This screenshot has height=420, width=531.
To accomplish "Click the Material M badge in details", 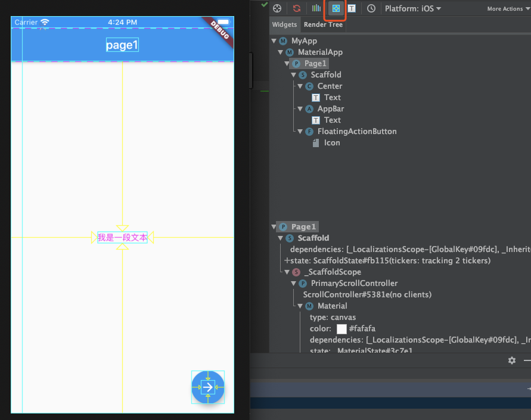I will coord(309,306).
